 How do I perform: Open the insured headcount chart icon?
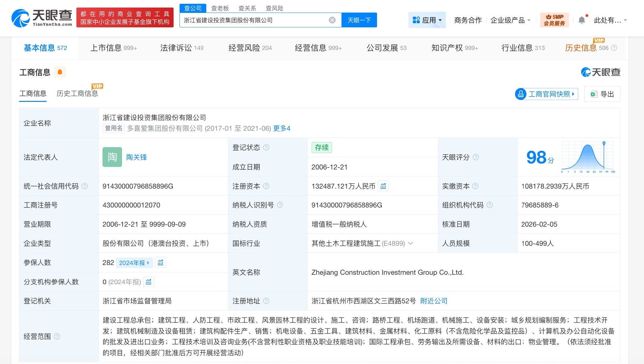pyautogui.click(x=160, y=262)
